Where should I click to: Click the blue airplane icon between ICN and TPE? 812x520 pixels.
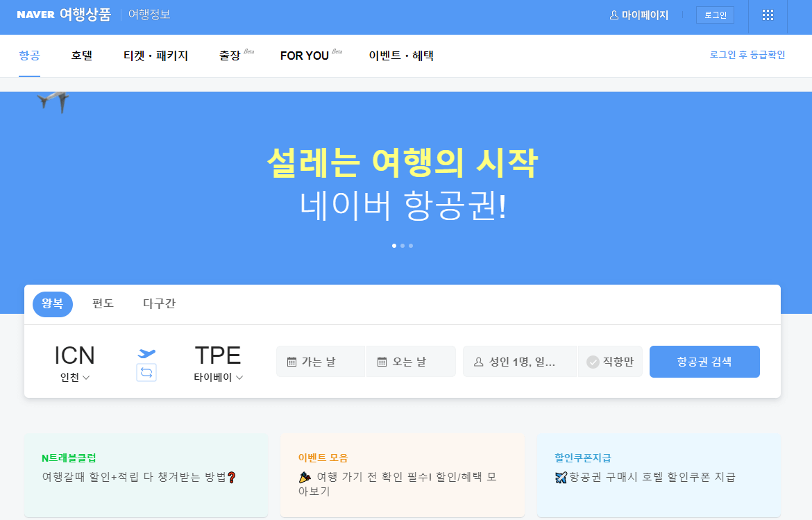(x=146, y=353)
